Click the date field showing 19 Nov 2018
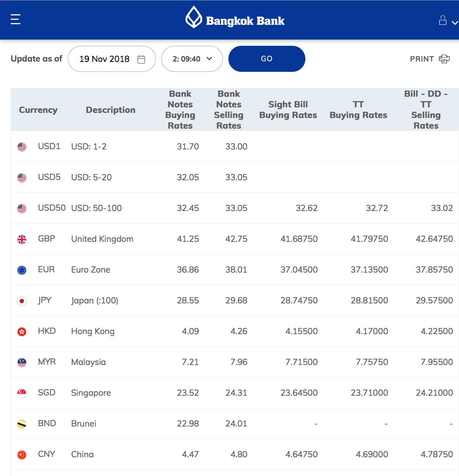 point(112,59)
